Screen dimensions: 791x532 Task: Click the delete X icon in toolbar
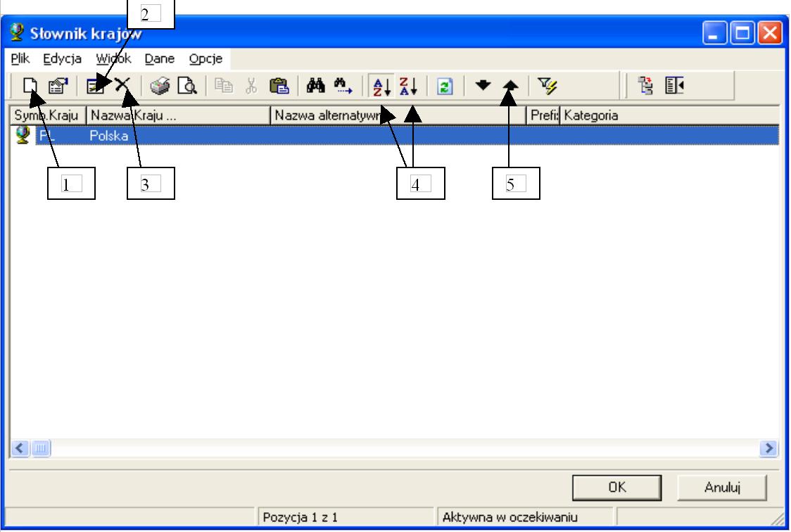122,84
